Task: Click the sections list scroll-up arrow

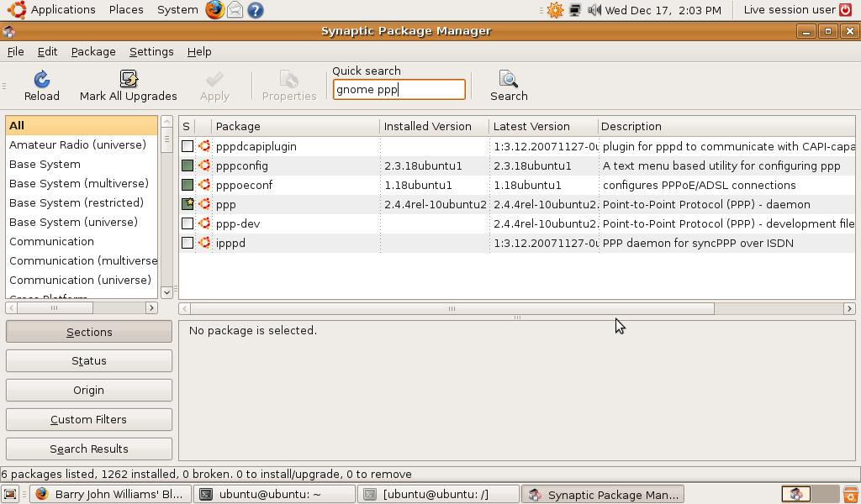Action: coord(167,122)
